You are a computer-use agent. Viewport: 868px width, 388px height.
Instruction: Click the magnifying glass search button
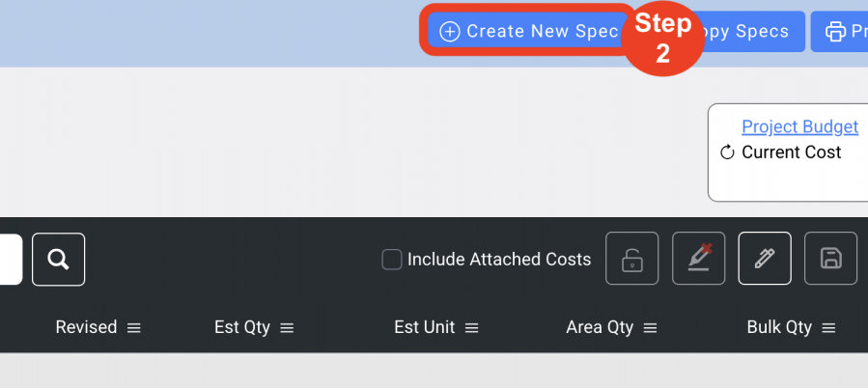(x=58, y=259)
